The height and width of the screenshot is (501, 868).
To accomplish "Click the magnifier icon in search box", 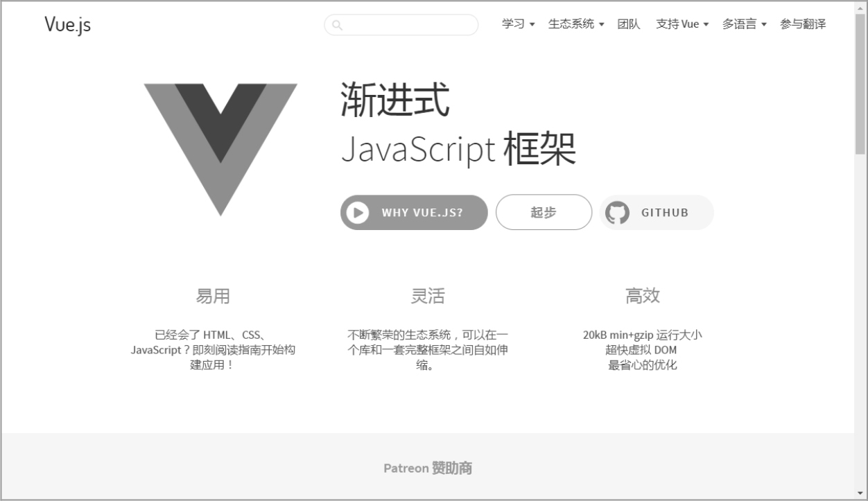I will 337,25.
